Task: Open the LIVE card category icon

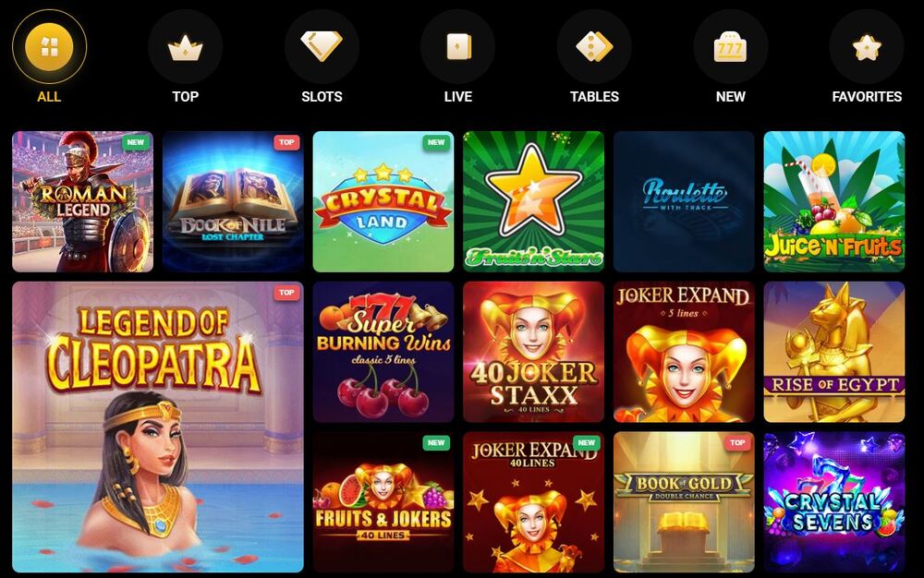Action: click(458, 46)
